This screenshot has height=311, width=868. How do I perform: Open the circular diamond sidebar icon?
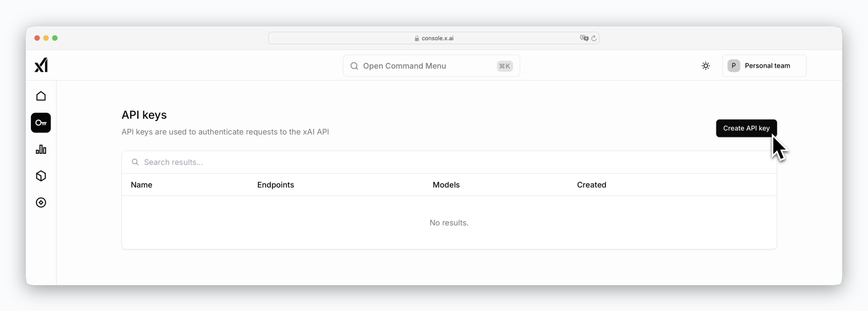point(41,202)
